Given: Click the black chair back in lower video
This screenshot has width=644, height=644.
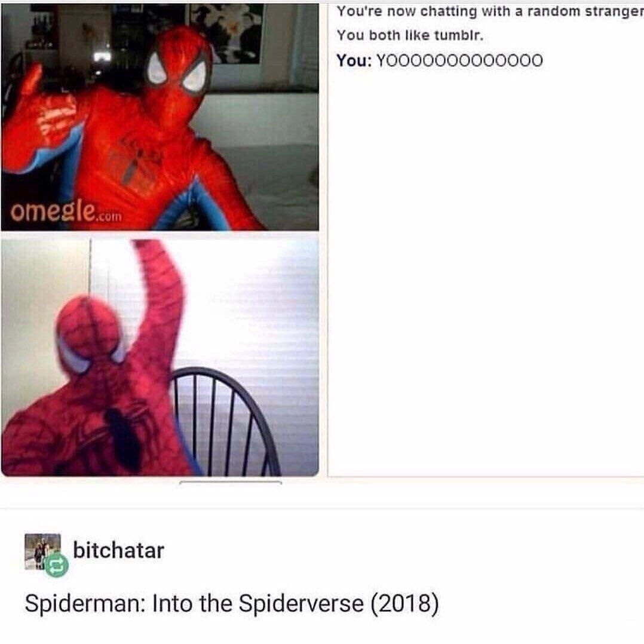Looking at the screenshot, I should [x=224, y=422].
